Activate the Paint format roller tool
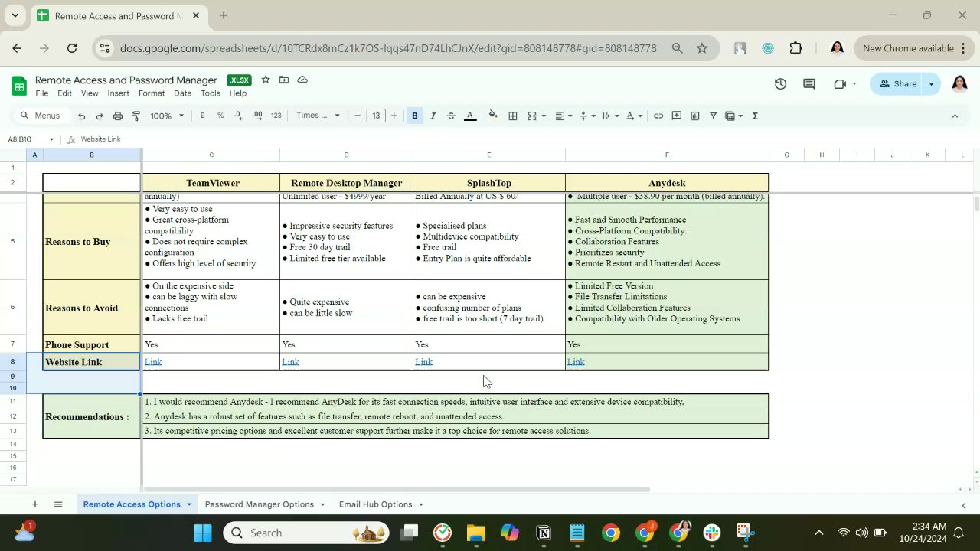 coord(136,116)
